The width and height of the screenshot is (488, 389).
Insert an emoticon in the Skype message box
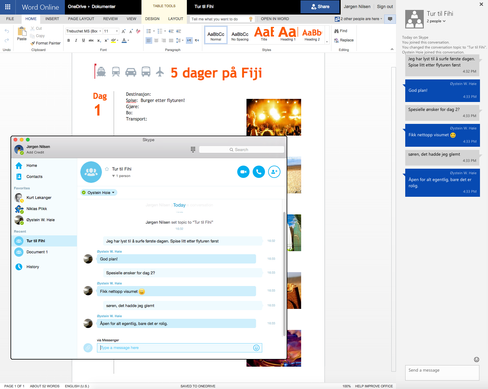coord(256,348)
